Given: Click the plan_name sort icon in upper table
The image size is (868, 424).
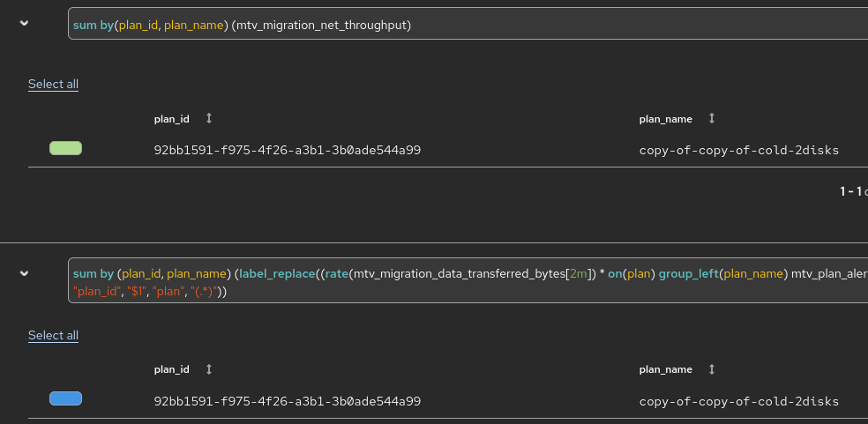Looking at the screenshot, I should [x=712, y=118].
